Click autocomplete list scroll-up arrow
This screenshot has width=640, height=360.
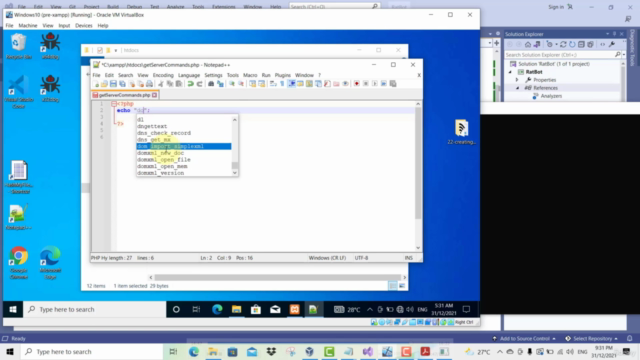click(235, 120)
